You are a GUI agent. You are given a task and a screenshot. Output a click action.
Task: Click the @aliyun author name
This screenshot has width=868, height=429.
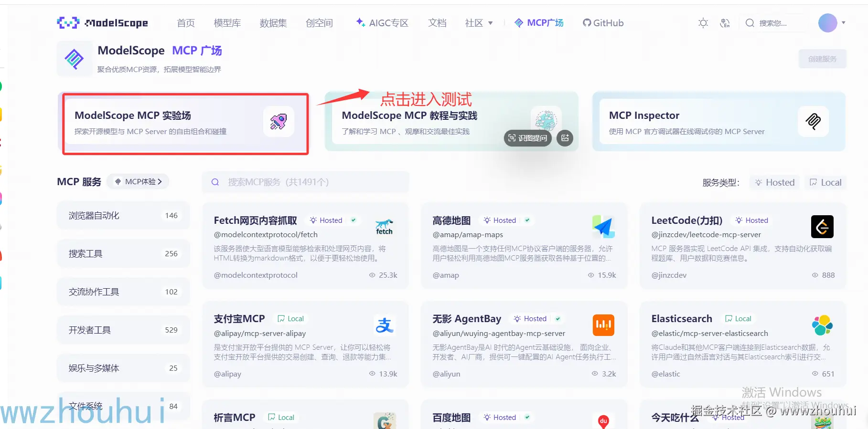[446, 374]
